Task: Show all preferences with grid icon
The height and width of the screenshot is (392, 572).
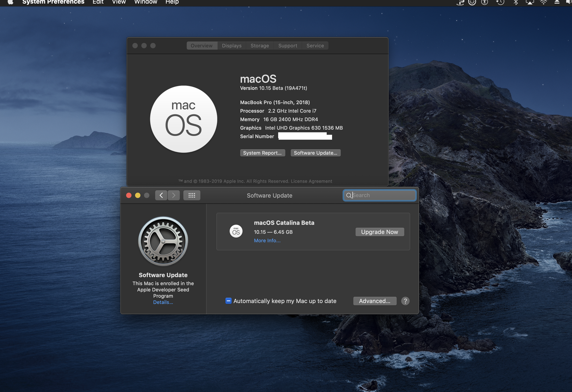Action: click(192, 196)
